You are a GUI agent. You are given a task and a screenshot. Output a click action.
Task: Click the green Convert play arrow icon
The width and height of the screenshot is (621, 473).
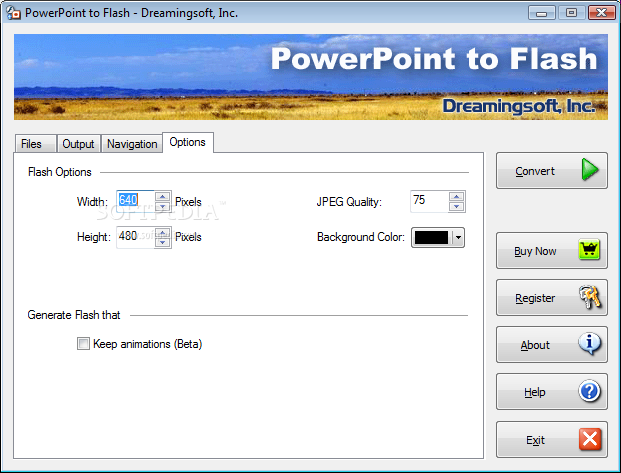pyautogui.click(x=590, y=169)
